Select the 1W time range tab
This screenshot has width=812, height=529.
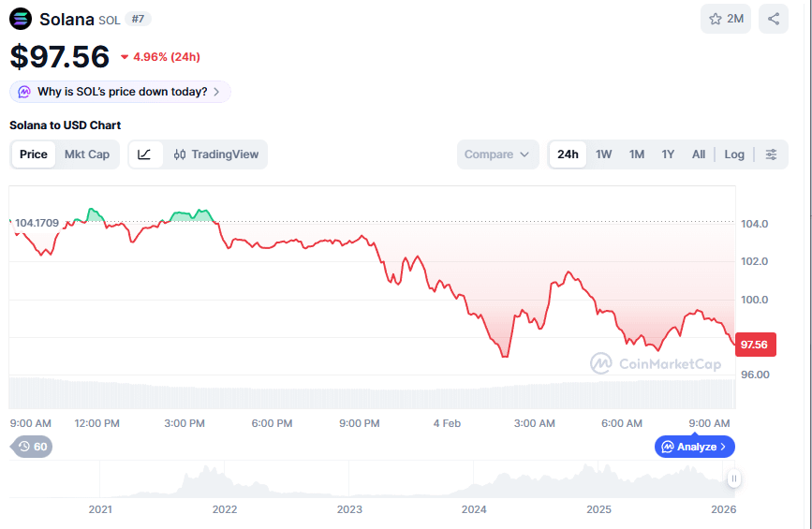pyautogui.click(x=604, y=154)
